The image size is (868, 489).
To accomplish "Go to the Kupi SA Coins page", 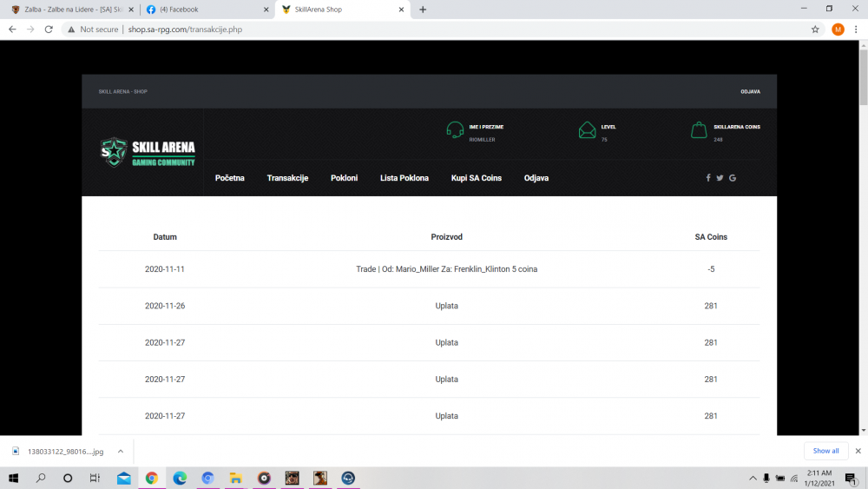I will (x=477, y=178).
